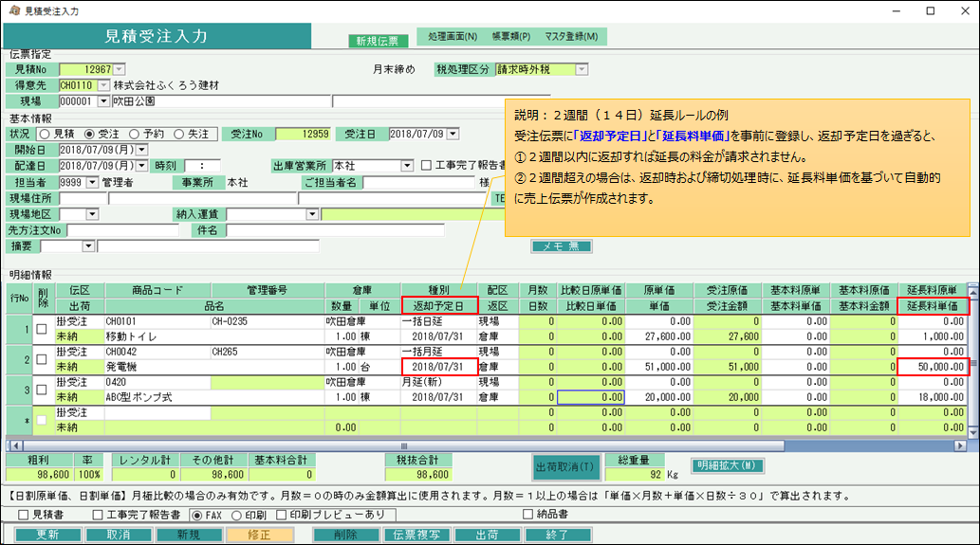Expand the 納入運賃 dropdown
The height and width of the screenshot is (545, 980).
pos(312,214)
